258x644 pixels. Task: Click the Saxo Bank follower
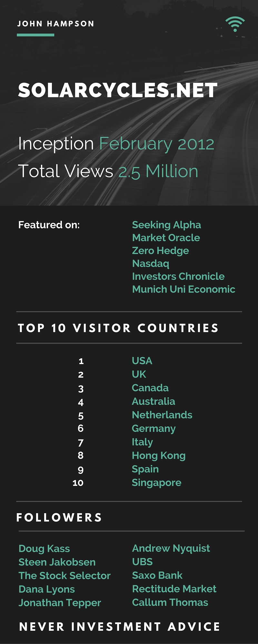pos(157,575)
